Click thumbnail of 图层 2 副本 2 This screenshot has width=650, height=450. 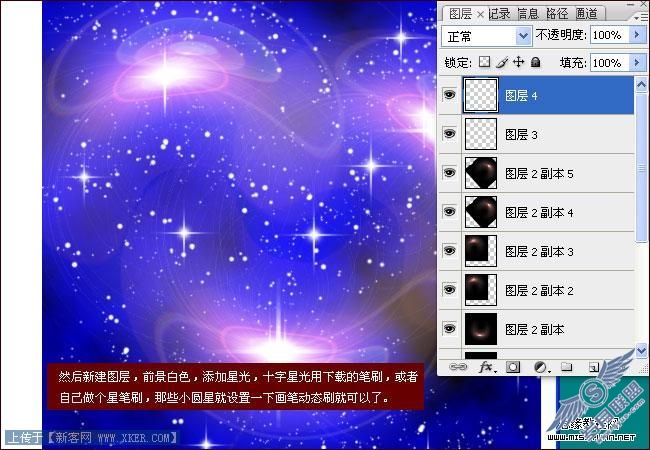click(481, 290)
